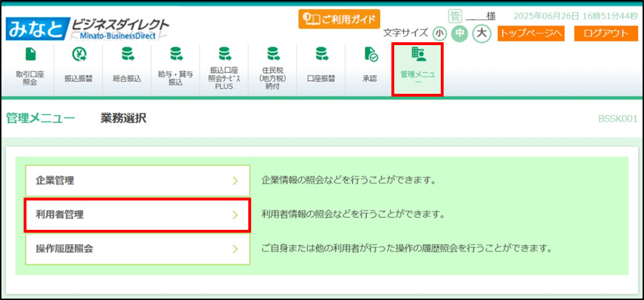Select the 振込振替 tab label
The height and width of the screenshot is (300, 644).
79,79
